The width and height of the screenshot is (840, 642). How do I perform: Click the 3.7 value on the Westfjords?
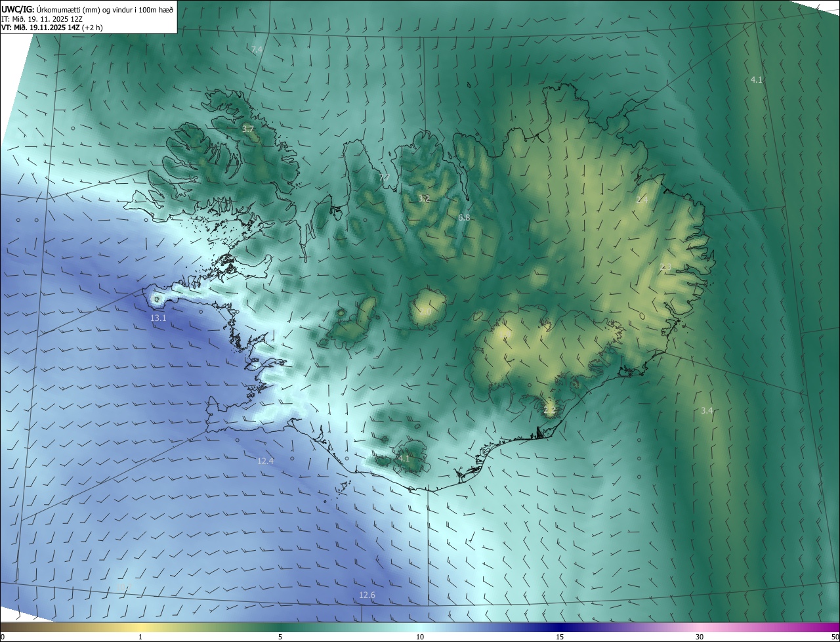tap(248, 129)
